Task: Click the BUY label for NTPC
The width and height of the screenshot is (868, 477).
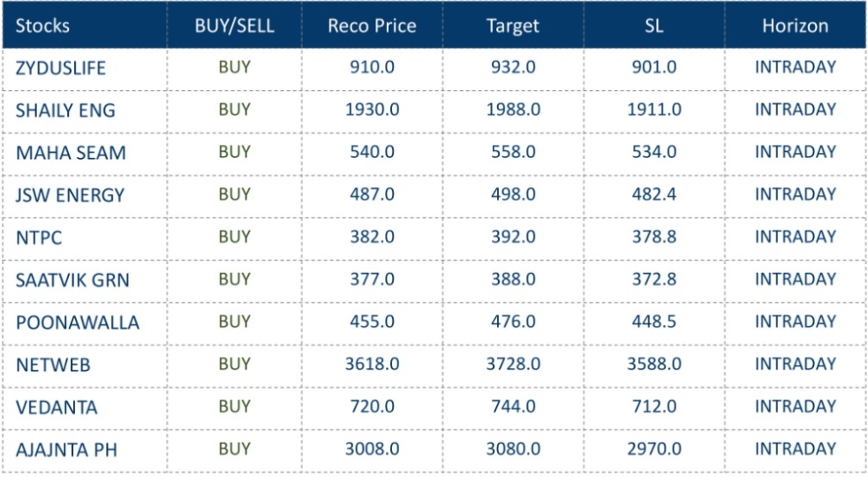Action: [x=234, y=237]
